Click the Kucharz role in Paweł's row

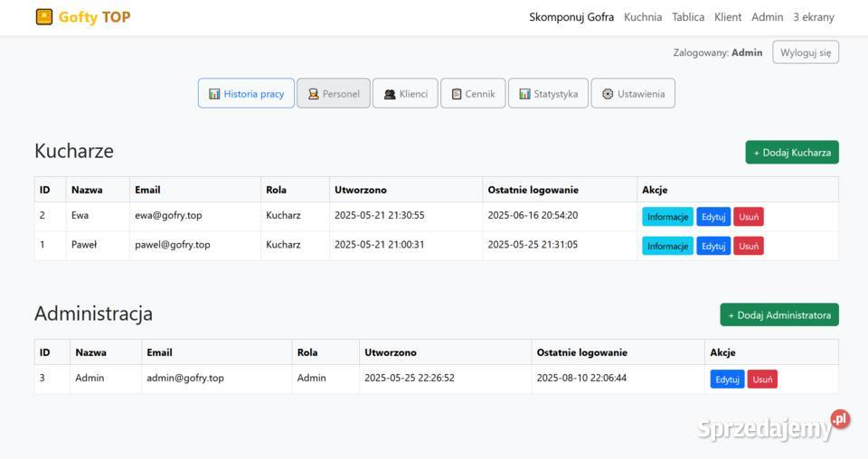(x=283, y=245)
